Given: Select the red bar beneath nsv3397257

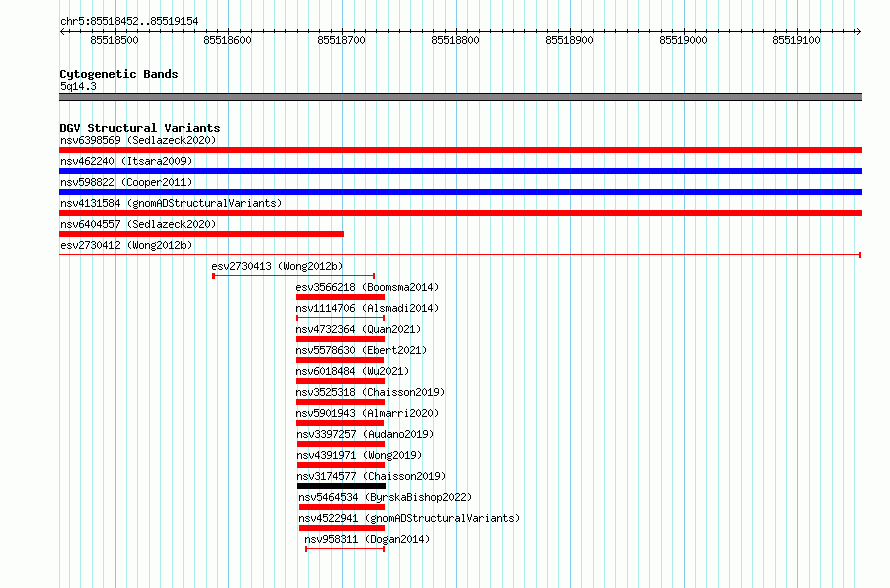Looking at the screenshot, I should pyautogui.click(x=341, y=444).
